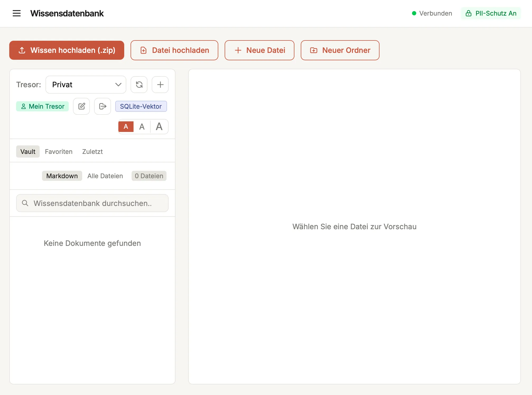This screenshot has height=395, width=532.
Task: Click the SQLite-Vektor badge
Action: (x=141, y=106)
